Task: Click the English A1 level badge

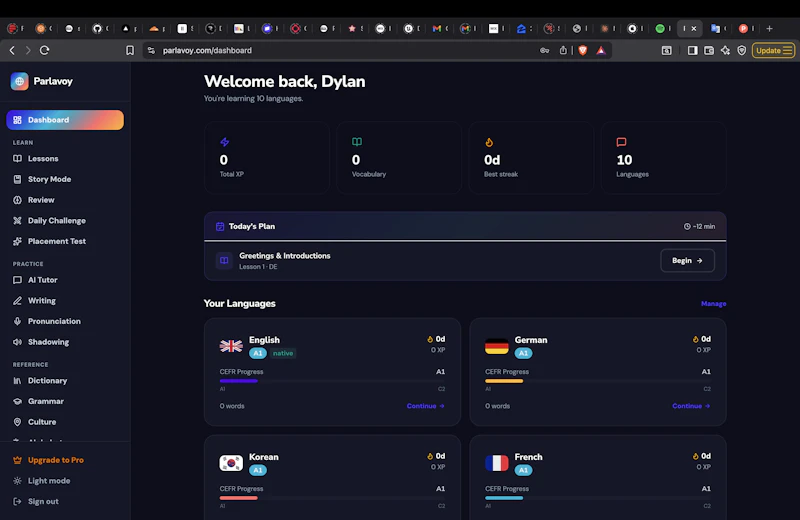Action: click(x=258, y=353)
